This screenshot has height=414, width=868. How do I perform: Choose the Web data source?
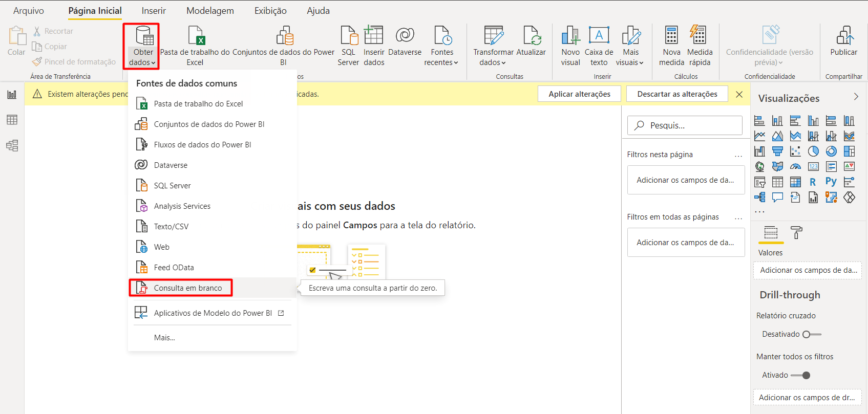(x=213, y=247)
